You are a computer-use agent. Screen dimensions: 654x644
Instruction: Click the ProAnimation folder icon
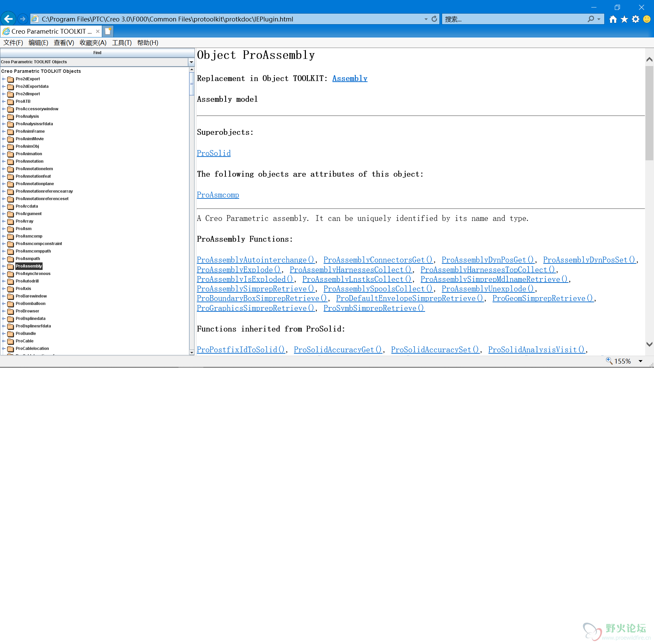click(11, 154)
